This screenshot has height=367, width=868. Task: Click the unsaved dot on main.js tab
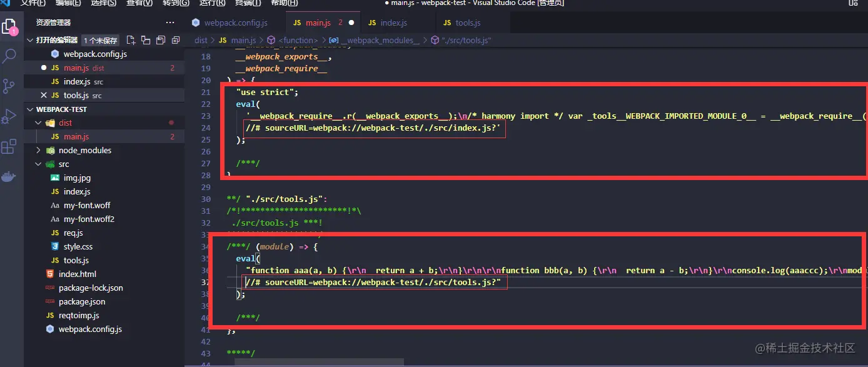click(x=351, y=23)
